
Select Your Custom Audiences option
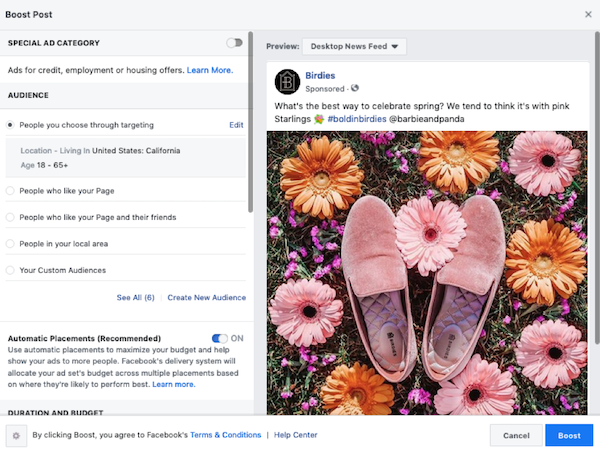coord(10,270)
